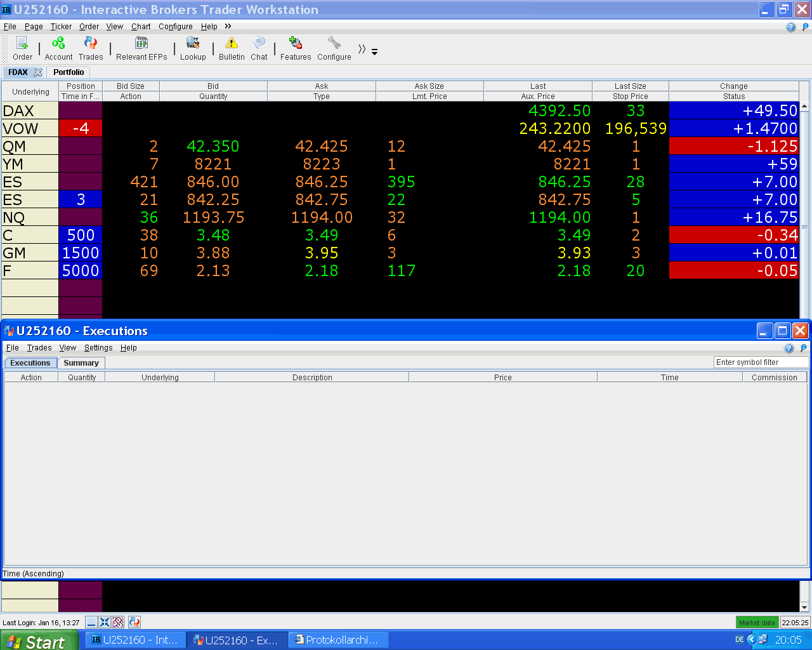Click the shrink arrows status bar icon
Viewport: 812px width, 650px height.
(105, 622)
